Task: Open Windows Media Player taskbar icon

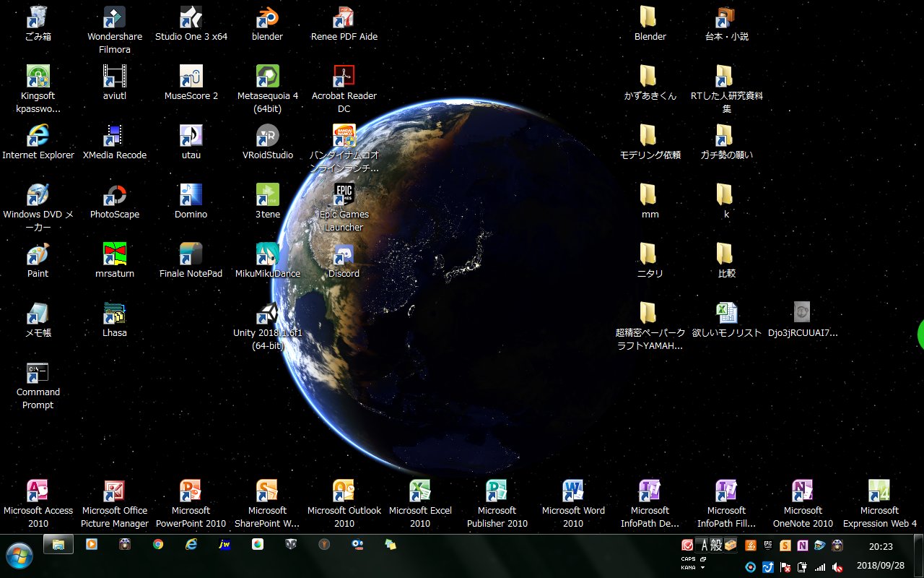Action: pyautogui.click(x=92, y=545)
